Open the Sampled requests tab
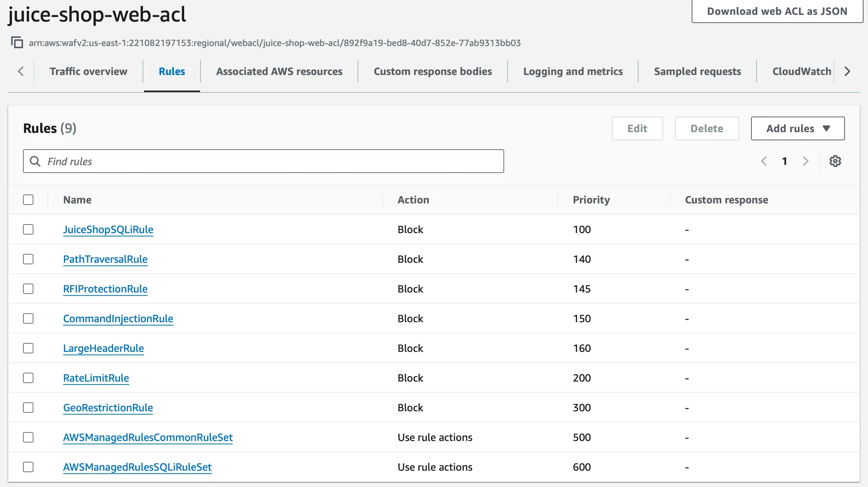The height and width of the screenshot is (487, 868). (697, 71)
